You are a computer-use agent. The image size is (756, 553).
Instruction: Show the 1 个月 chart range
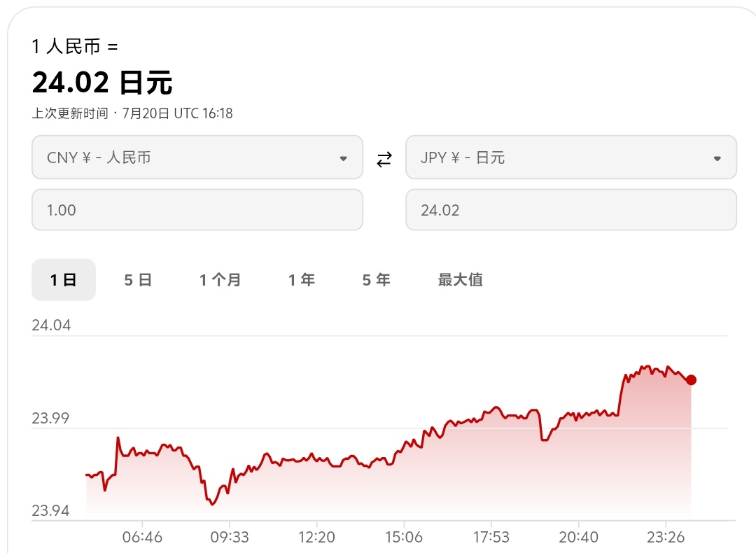(x=220, y=279)
